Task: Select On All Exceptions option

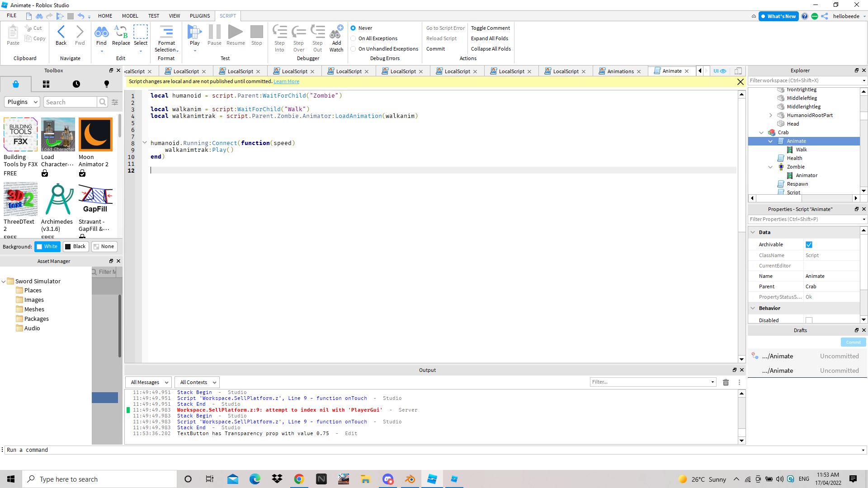Action: click(x=353, y=38)
